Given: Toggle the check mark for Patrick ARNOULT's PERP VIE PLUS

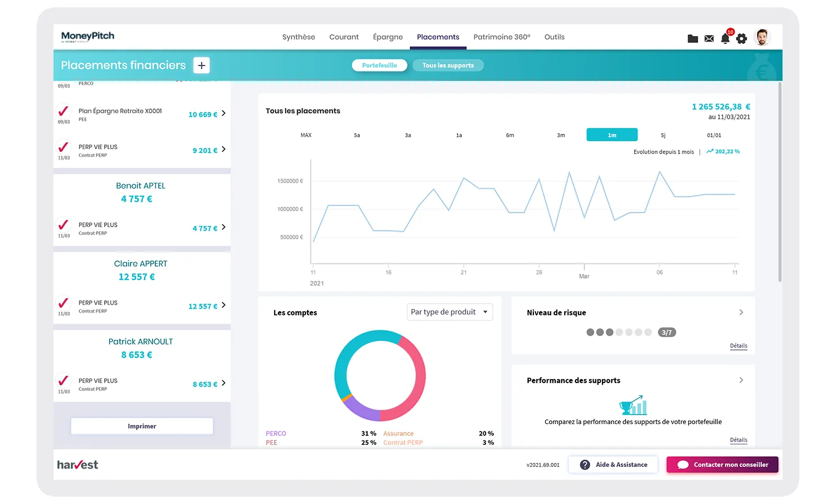Looking at the screenshot, I should [64, 380].
